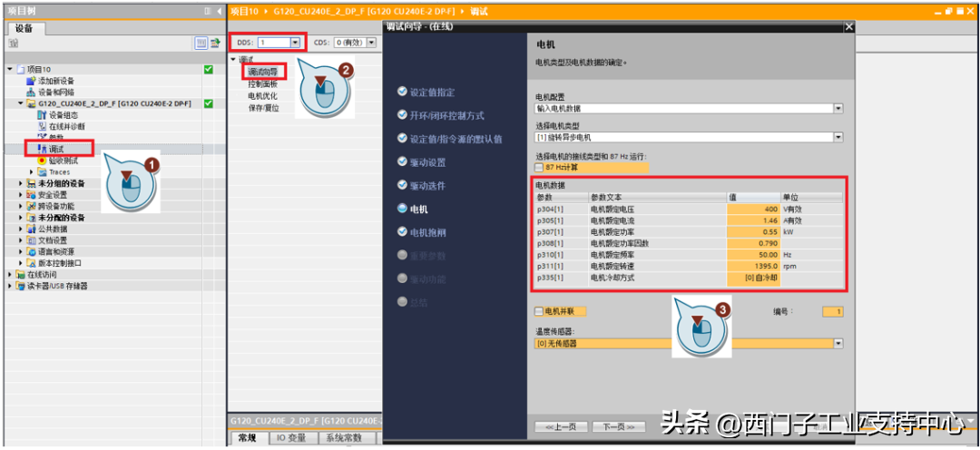
Task: Click the 添加新设备 (add new device) icon
Action: coord(31,81)
